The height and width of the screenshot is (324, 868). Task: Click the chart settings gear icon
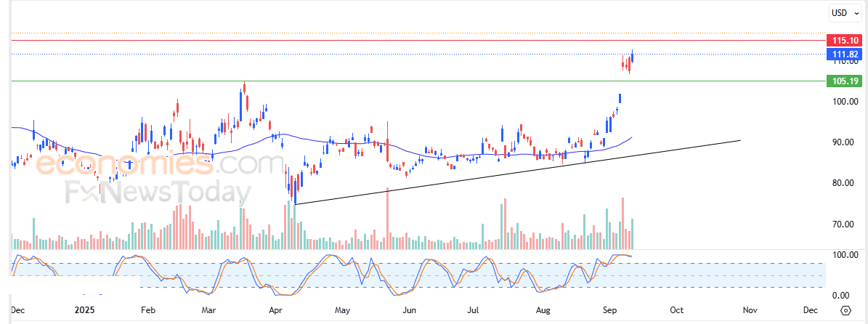point(845,309)
